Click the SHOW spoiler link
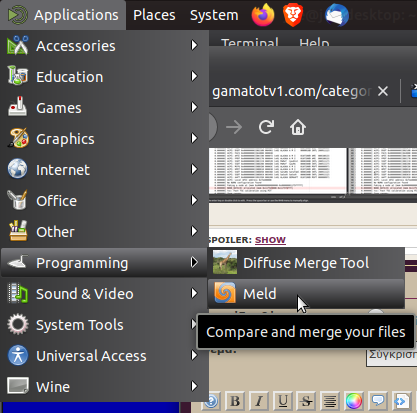This screenshot has height=413, width=417. point(270,240)
